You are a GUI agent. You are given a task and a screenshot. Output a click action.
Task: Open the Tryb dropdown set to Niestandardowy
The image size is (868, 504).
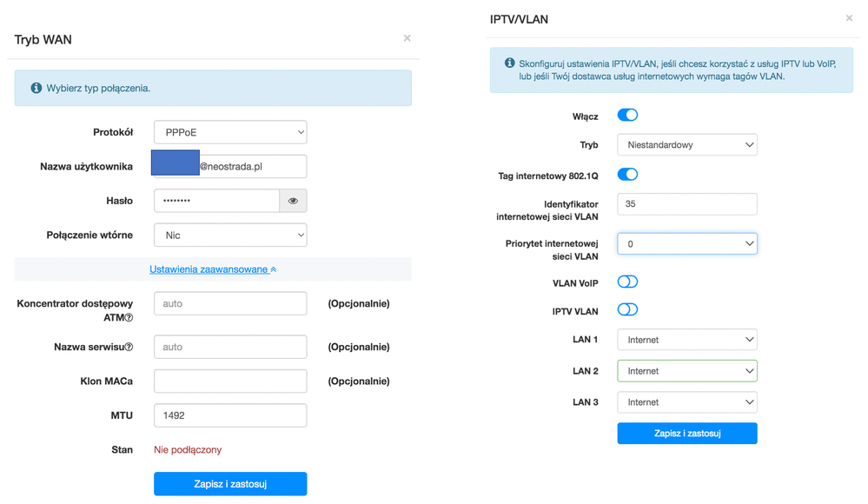coord(686,145)
